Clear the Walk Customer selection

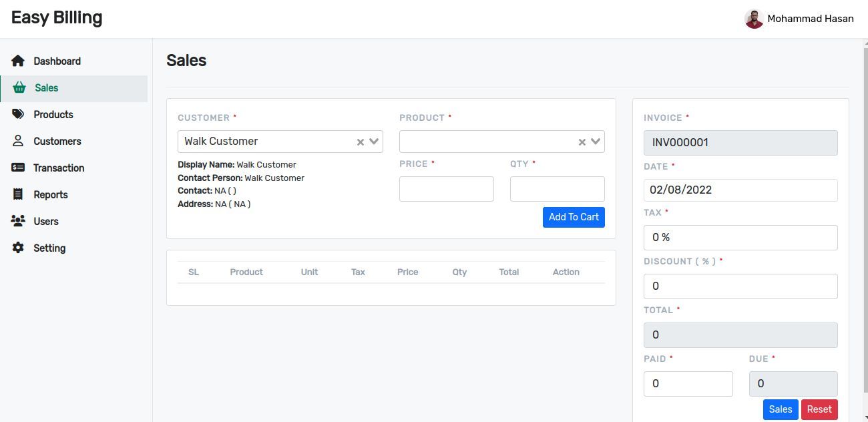click(x=361, y=142)
